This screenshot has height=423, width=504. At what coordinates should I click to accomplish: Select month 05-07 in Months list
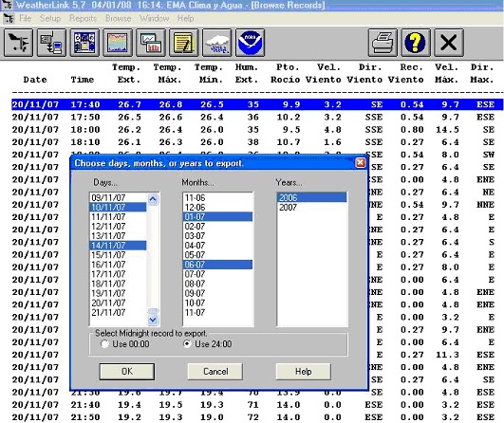218,255
